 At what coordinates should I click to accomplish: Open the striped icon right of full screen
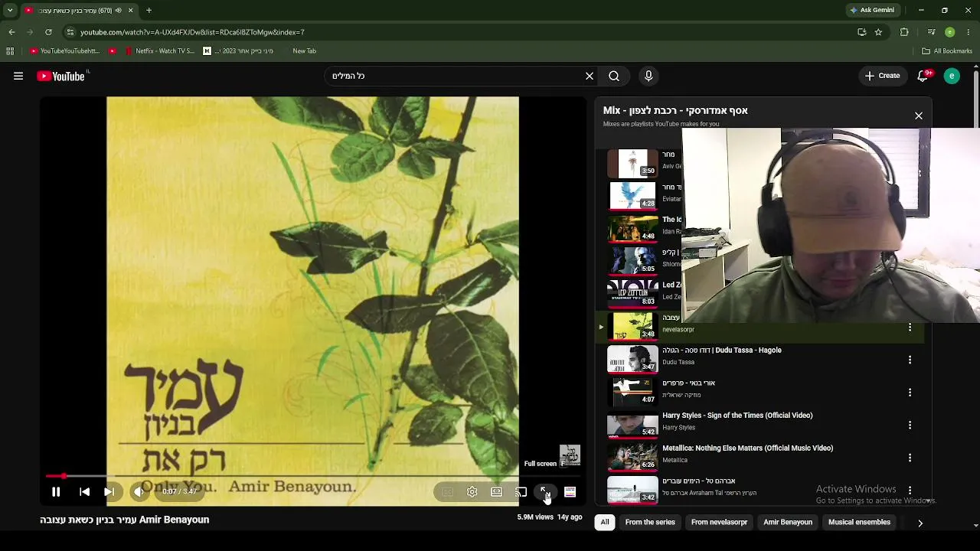570,492
